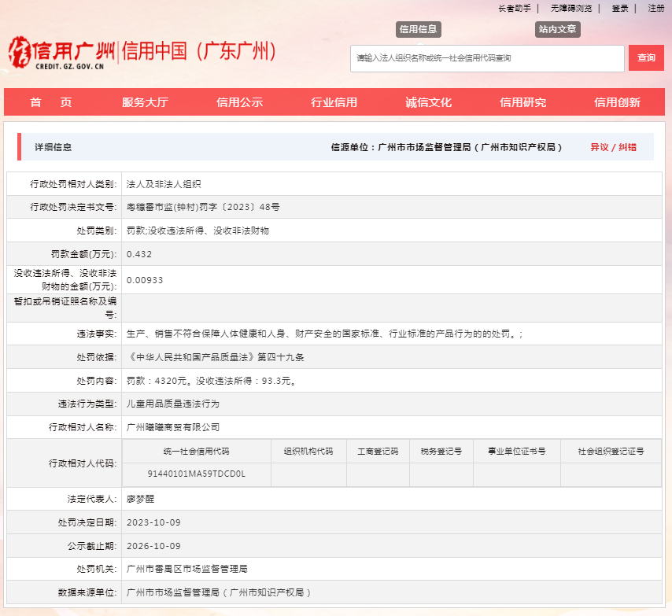Click 异议 / 纠错 objection link
This screenshot has height=616, width=672.
613,147
